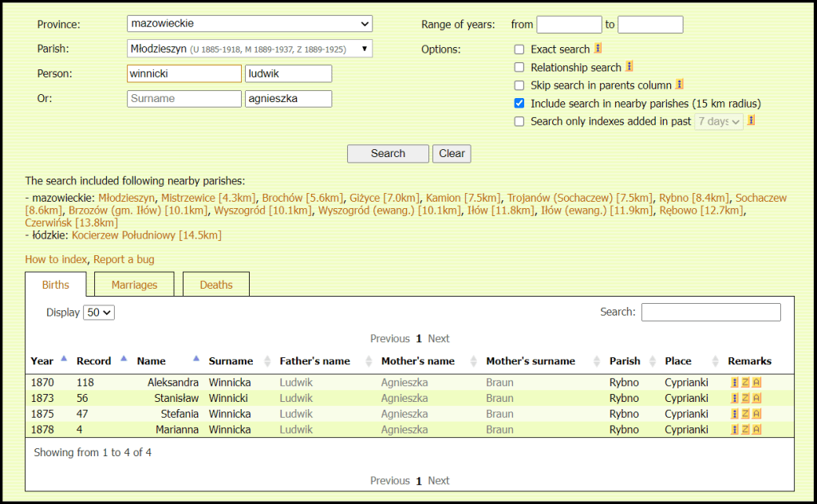Click the info icon in Stefania's row
The height and width of the screenshot is (504, 817).
click(735, 414)
